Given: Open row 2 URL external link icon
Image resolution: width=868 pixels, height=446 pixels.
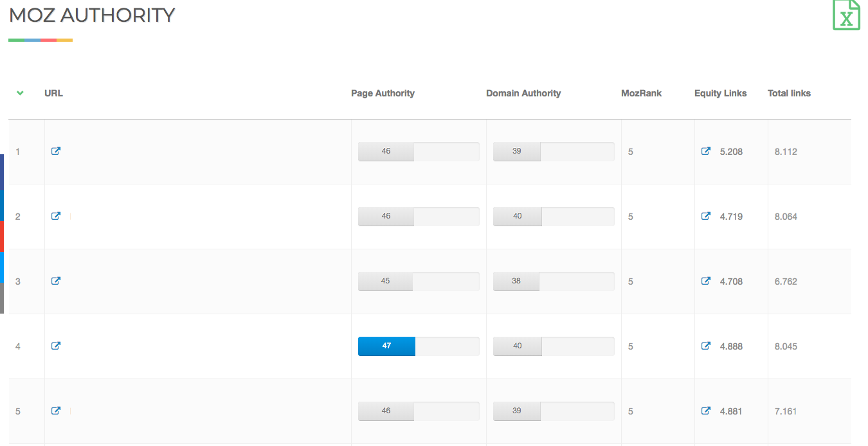Looking at the screenshot, I should 56,216.
